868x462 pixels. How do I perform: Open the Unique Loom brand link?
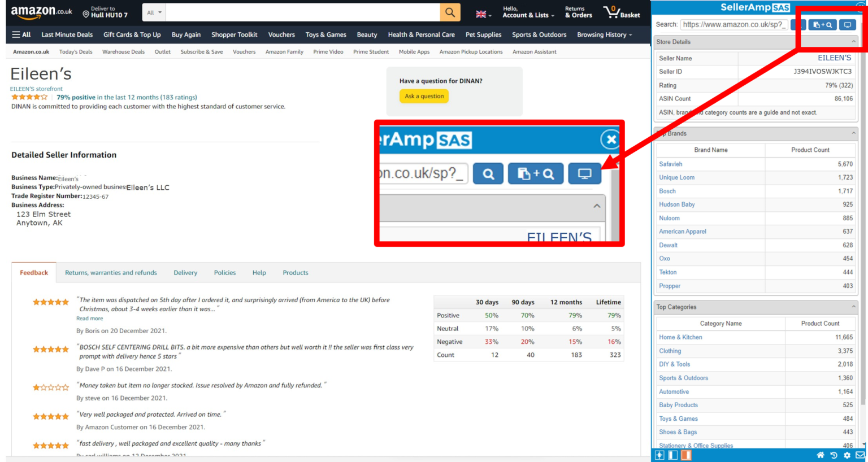[676, 177]
